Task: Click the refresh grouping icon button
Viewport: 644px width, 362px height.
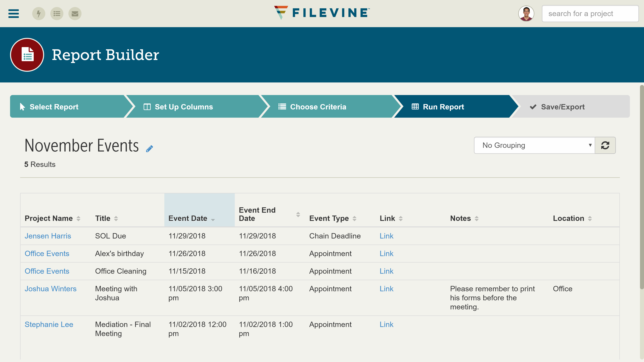Action: coord(605,145)
